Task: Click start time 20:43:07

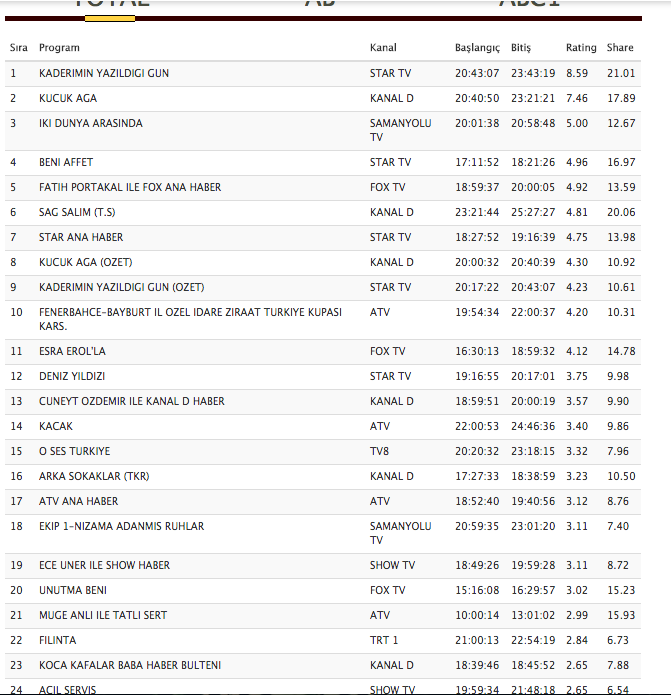Action: click(477, 73)
